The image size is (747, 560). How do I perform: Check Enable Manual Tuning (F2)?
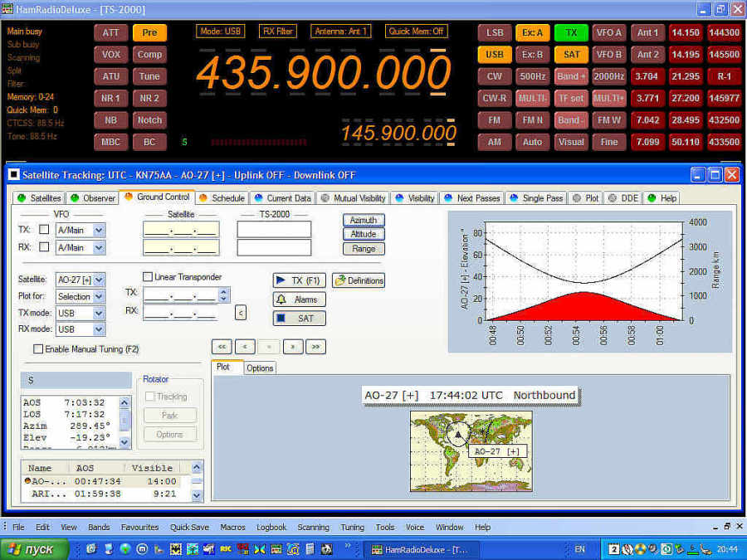38,349
